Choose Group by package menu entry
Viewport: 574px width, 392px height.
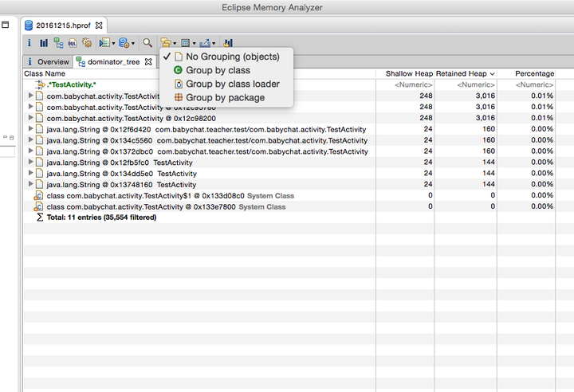pos(227,98)
